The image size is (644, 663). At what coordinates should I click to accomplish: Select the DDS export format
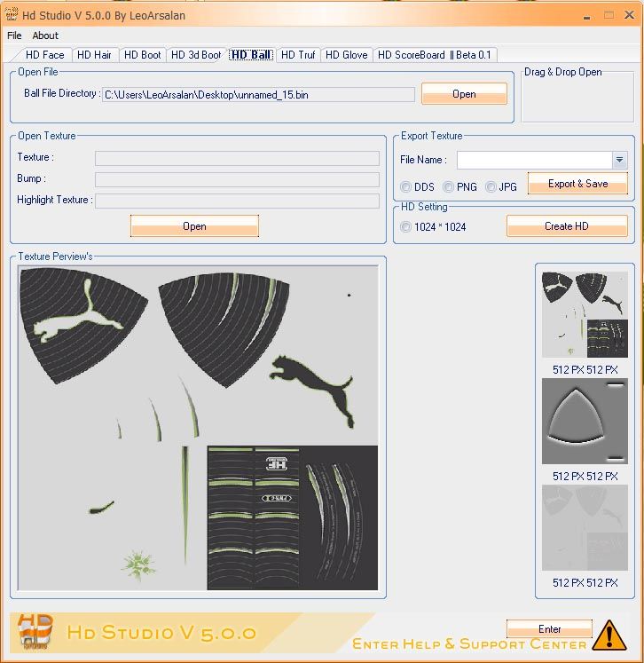pos(406,187)
